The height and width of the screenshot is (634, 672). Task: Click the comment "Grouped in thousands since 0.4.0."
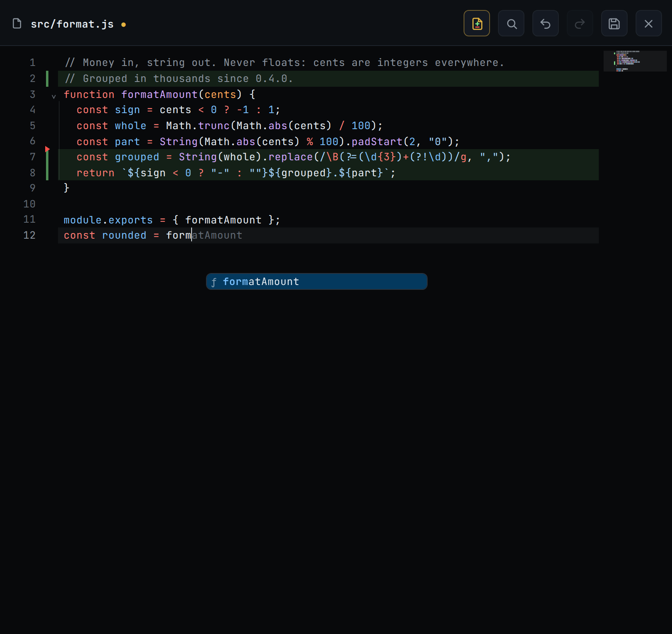coord(179,79)
